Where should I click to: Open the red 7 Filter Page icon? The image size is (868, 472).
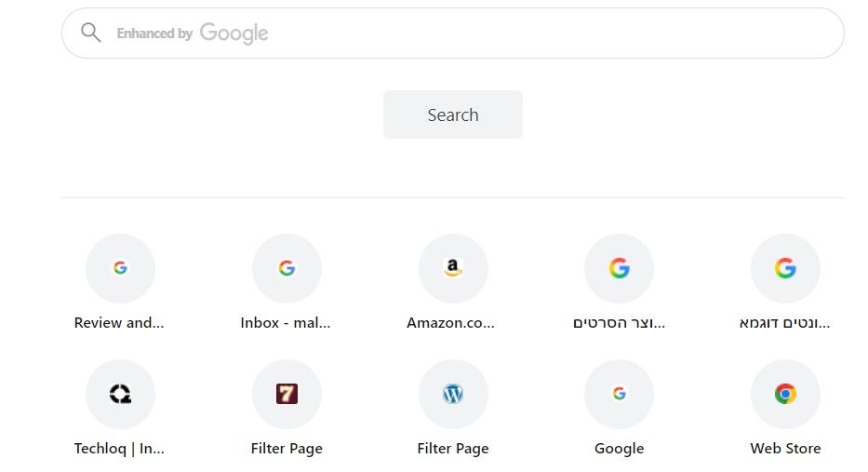(x=287, y=394)
